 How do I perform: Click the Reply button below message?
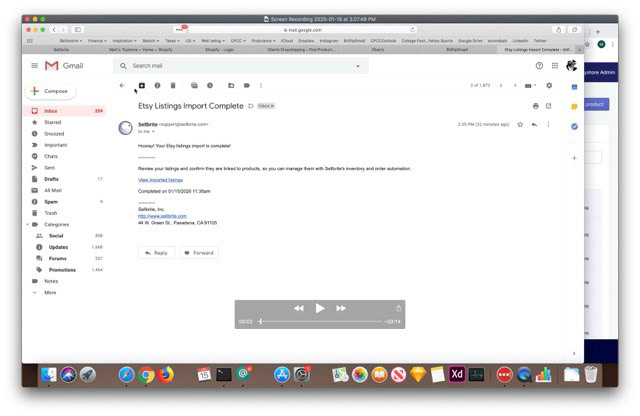pyautogui.click(x=156, y=253)
